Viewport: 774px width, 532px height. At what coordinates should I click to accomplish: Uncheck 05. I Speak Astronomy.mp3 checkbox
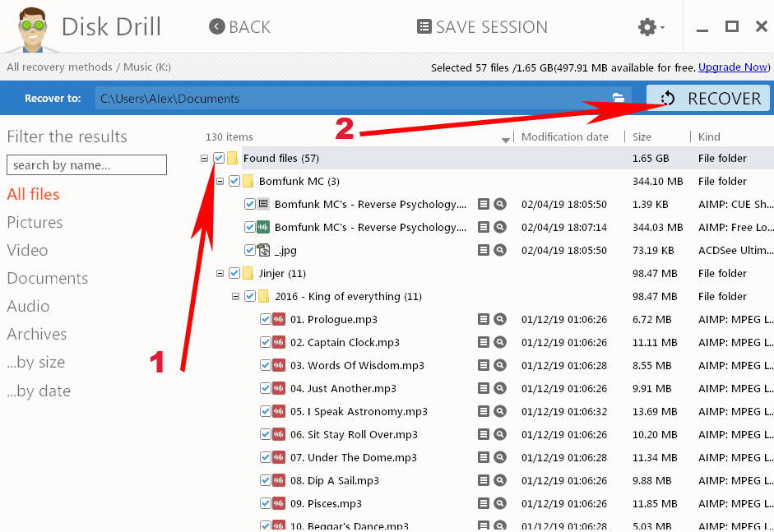tap(266, 411)
